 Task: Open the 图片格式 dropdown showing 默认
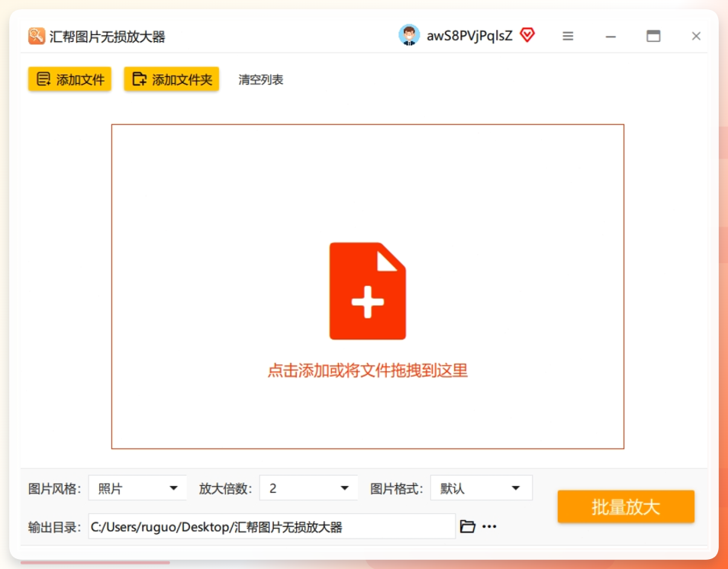pos(482,488)
